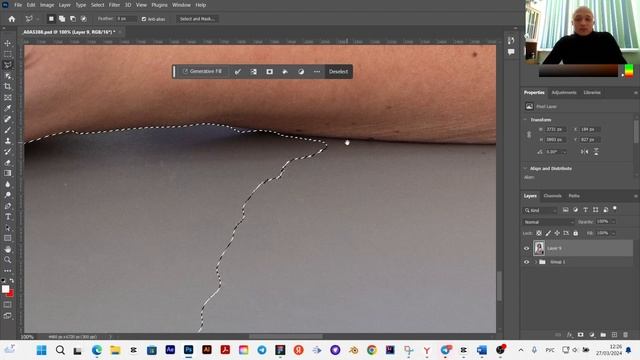Switch to the Paths tab

click(574, 196)
